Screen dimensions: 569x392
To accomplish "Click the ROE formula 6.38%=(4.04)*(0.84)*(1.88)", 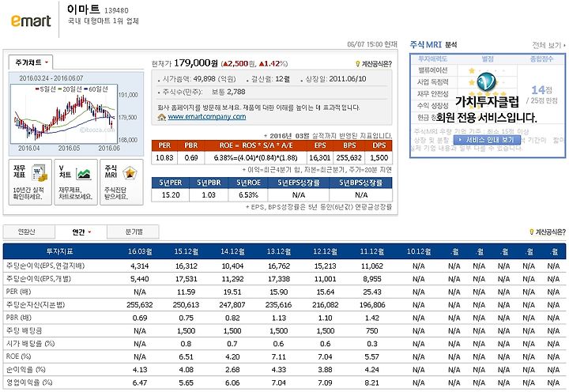I will click(255, 158).
